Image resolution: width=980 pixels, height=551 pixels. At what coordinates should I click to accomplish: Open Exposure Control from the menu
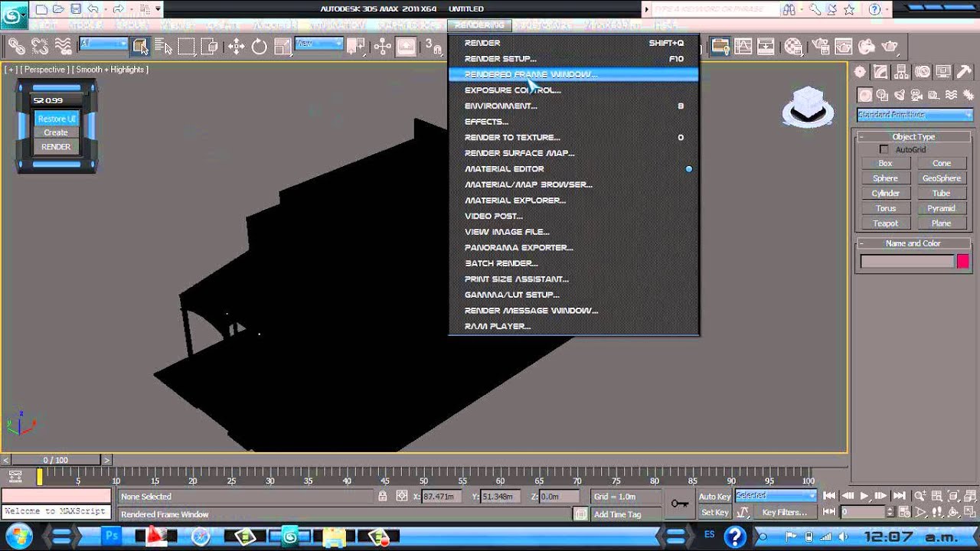coord(573,90)
